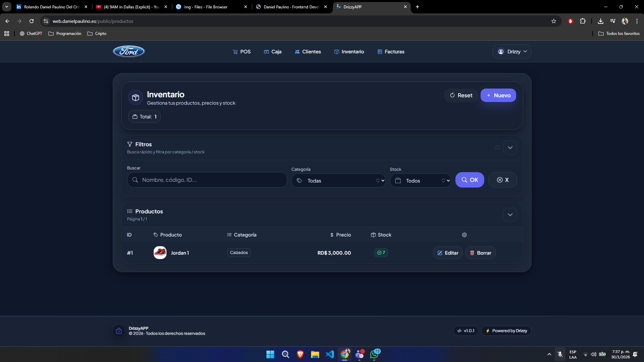The width and height of the screenshot is (644, 362).
Task: Click the Ford logo in header
Action: pos(129,51)
